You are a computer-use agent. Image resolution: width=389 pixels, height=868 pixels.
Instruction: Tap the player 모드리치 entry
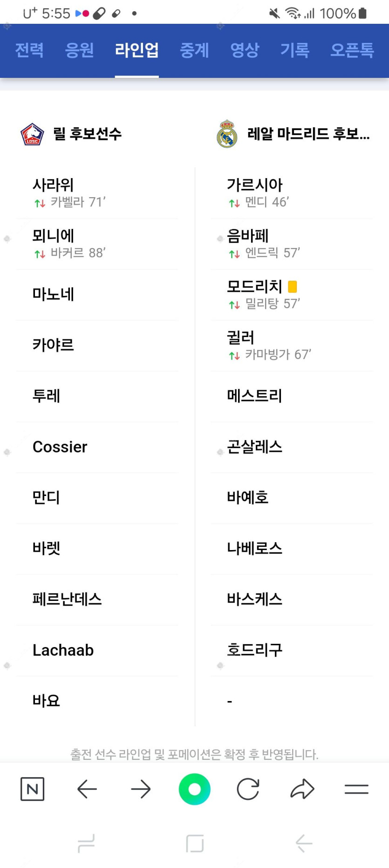[x=255, y=287]
